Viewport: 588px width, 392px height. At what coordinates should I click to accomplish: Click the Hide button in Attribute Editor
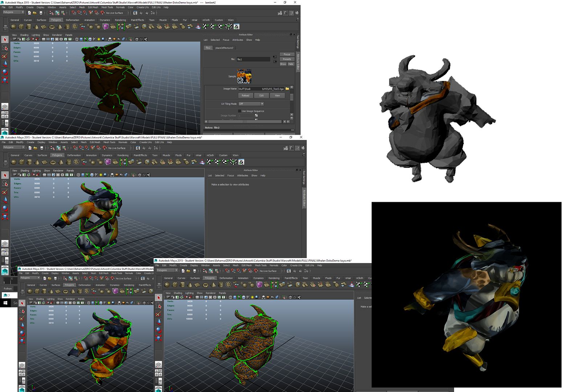point(291,64)
